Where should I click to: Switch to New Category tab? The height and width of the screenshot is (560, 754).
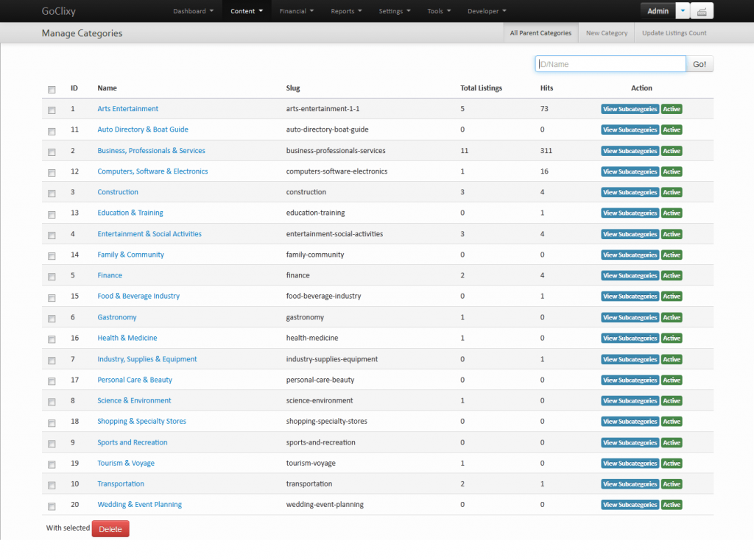[607, 33]
